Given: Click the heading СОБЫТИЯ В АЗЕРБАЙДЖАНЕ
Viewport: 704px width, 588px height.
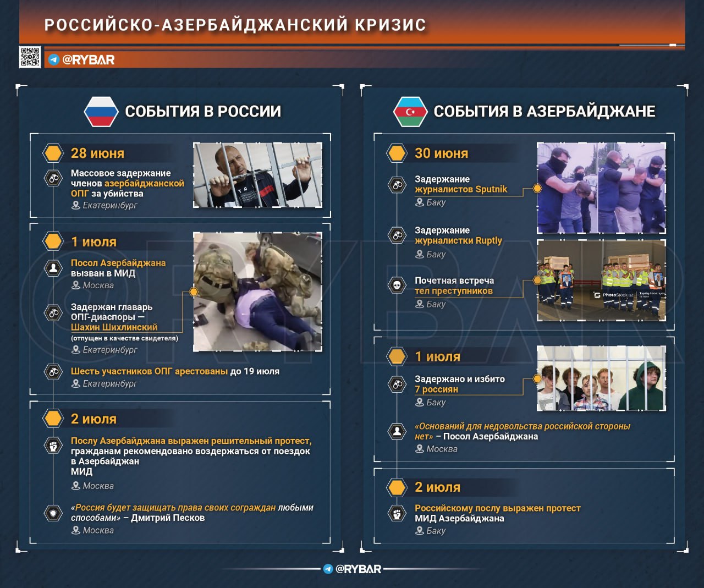Looking at the screenshot, I should click(544, 112).
